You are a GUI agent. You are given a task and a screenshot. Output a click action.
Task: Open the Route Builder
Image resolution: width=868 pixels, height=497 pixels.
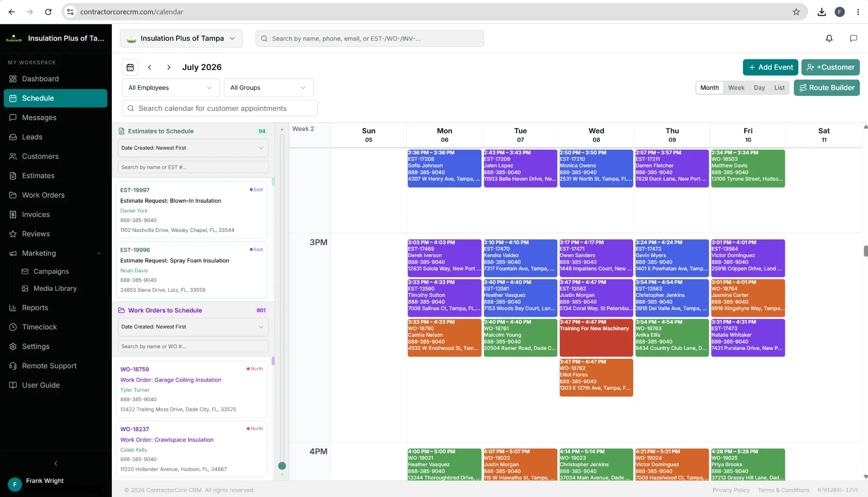click(826, 88)
